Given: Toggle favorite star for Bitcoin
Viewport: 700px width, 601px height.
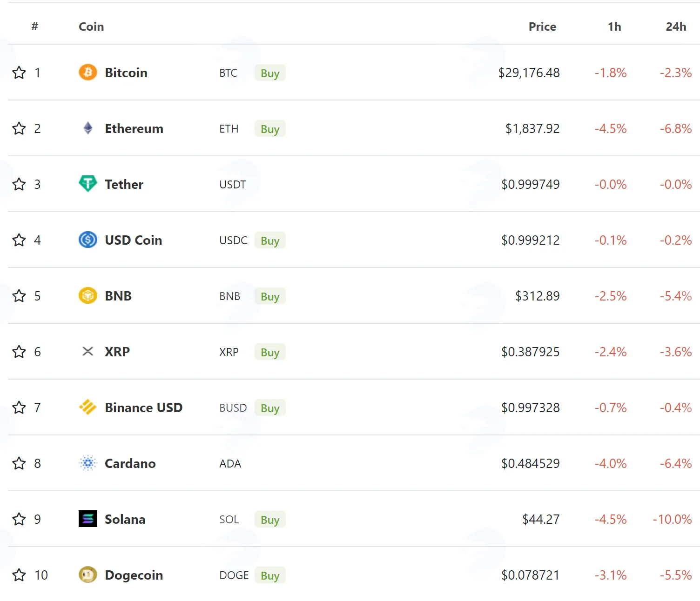Looking at the screenshot, I should tap(19, 73).
